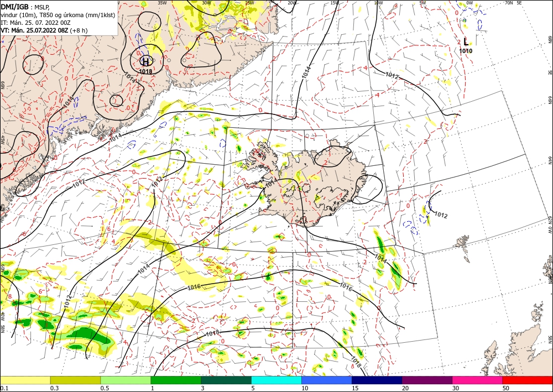The image size is (553, 392).
Task: Choose the navy 15–20 legend swatch
Action: [377, 380]
